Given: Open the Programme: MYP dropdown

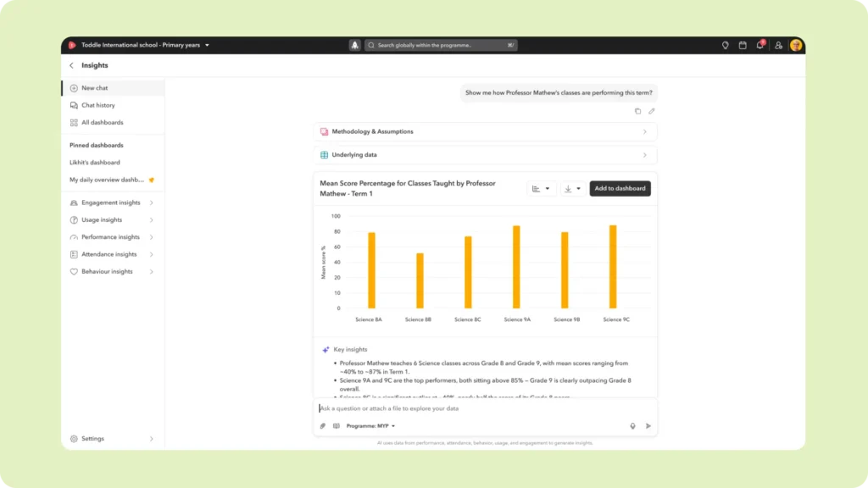Looking at the screenshot, I should point(370,426).
